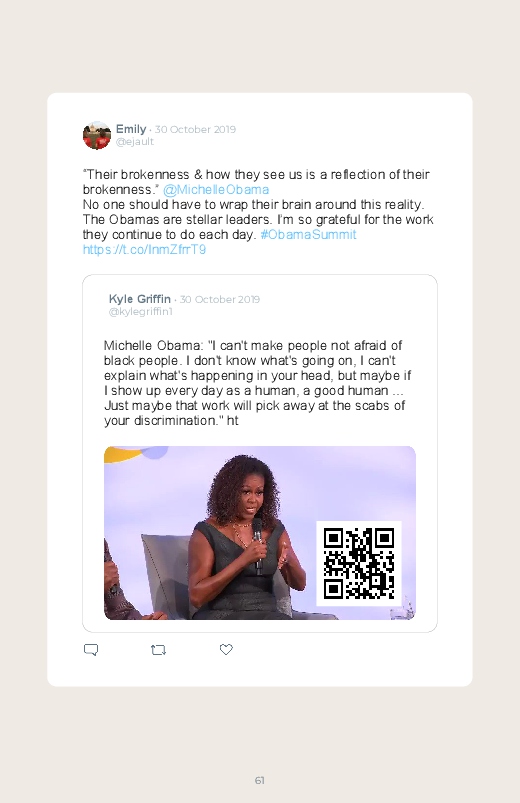Click the @ejault handle
Image resolution: width=520 pixels, height=803 pixels.
coord(135,141)
